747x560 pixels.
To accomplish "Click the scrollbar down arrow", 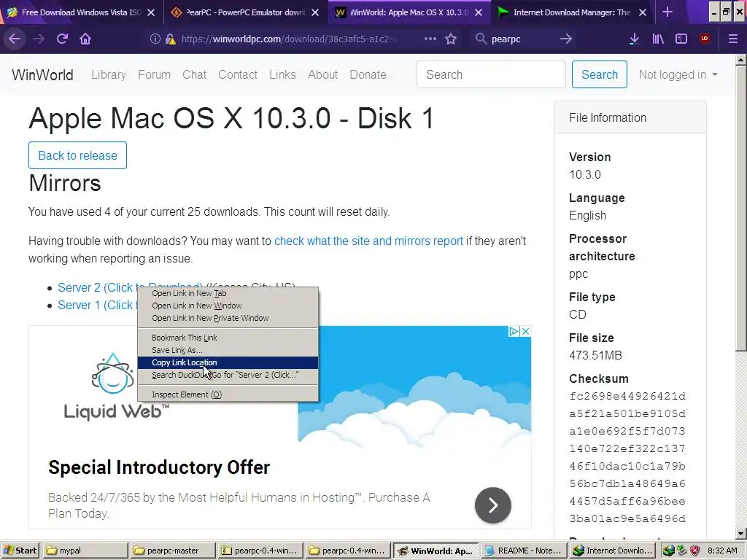I will pos(740,534).
